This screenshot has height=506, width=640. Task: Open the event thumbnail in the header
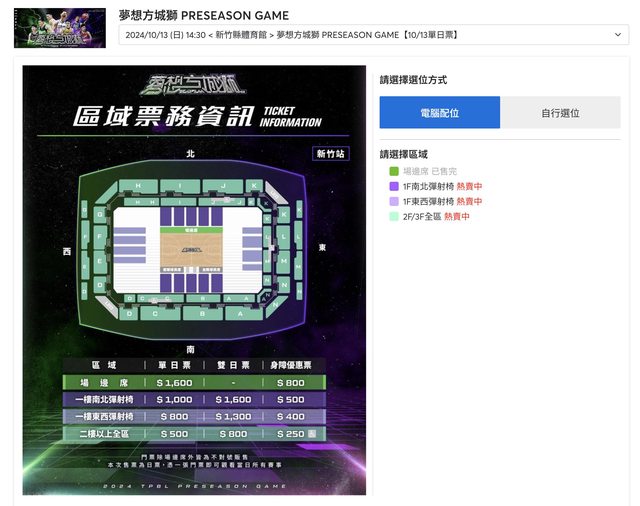pos(60,28)
